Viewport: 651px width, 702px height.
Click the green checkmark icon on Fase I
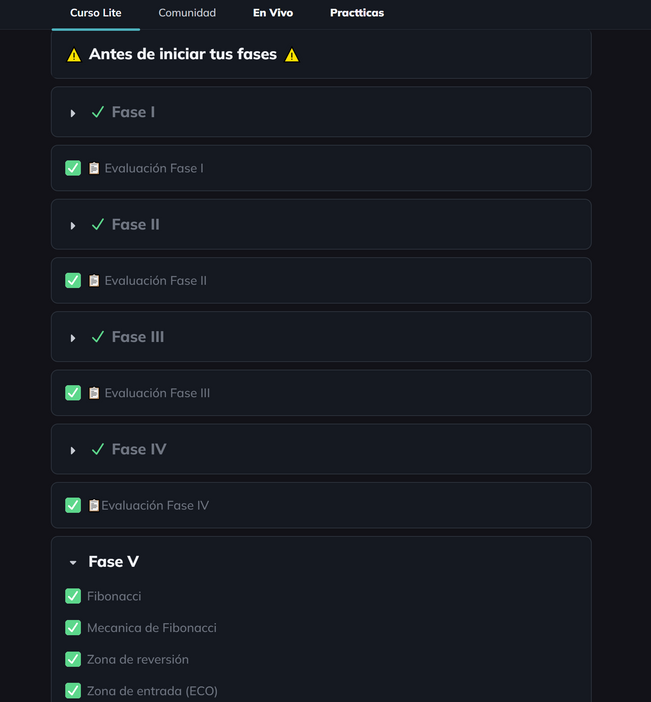tap(98, 113)
